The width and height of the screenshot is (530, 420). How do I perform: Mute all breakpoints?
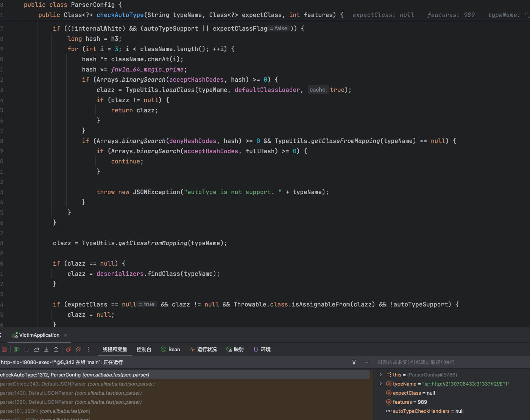78,349
